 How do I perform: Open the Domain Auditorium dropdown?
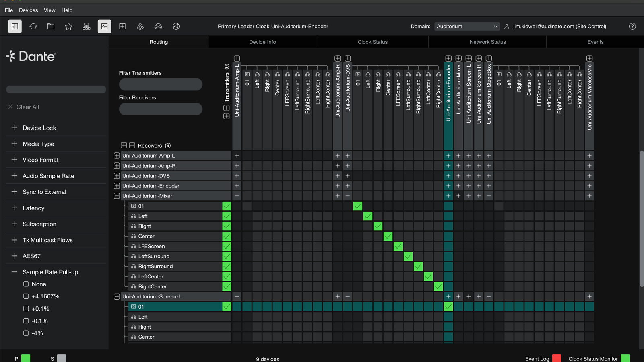(467, 26)
